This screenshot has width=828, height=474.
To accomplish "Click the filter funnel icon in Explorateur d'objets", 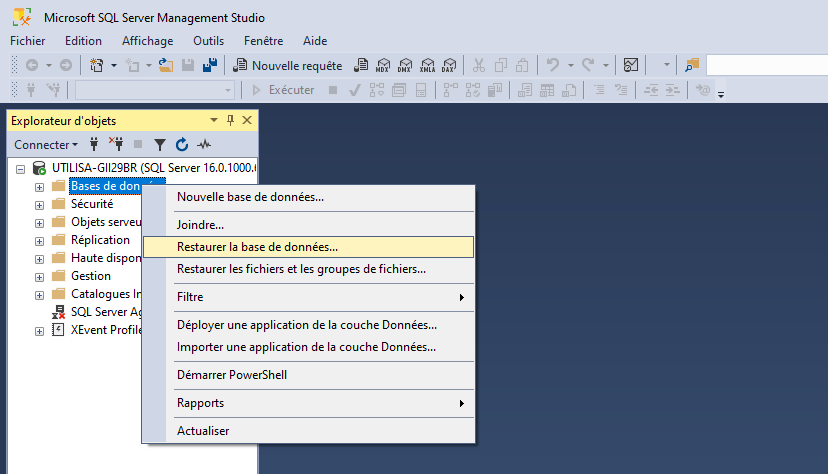I will (159, 145).
